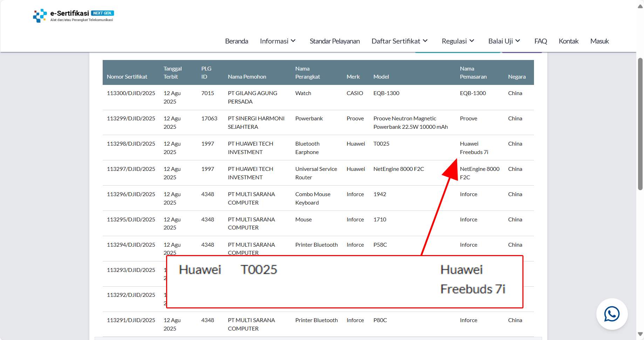The width and height of the screenshot is (644, 340).
Task: Navigate to the Kontak page
Action: [x=568, y=41]
